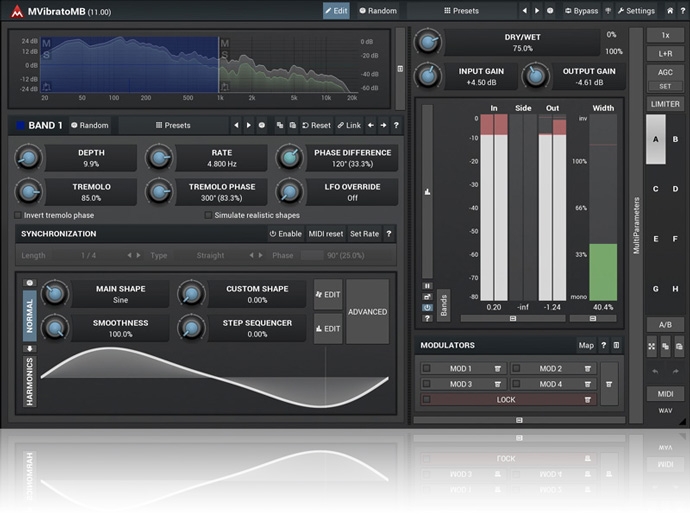
Task: Select preset slot B
Action: tap(677, 139)
